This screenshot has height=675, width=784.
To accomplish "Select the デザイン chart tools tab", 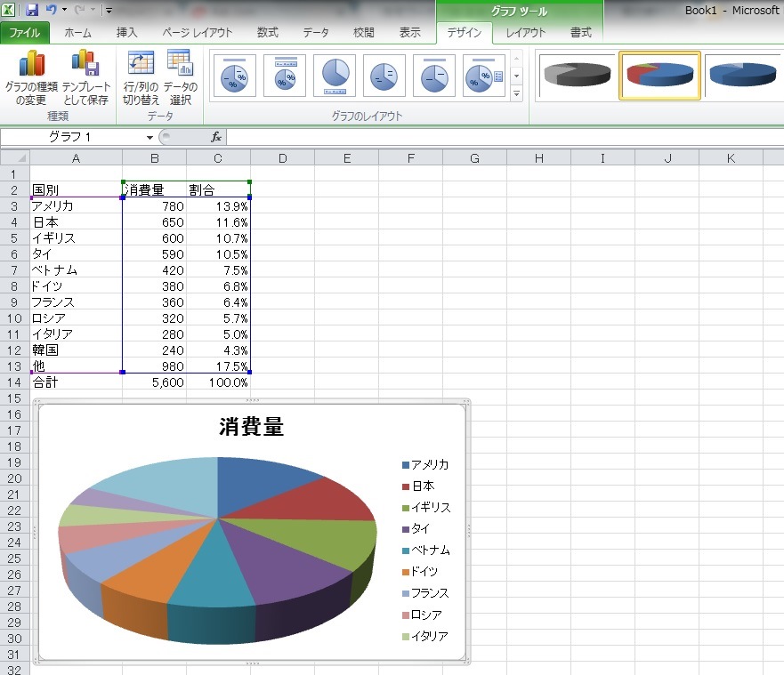I will [x=464, y=33].
